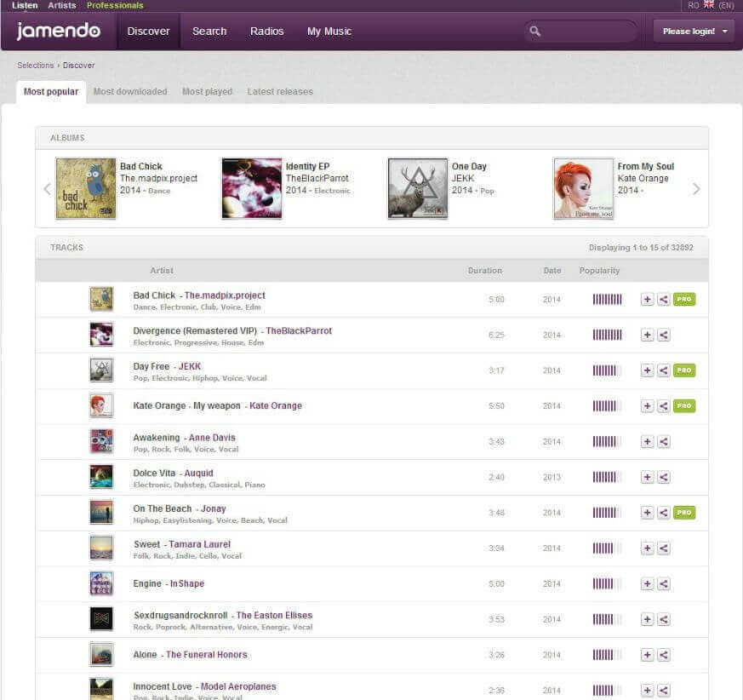
Task: Click the add icon for Bad Chick track
Action: click(648, 299)
